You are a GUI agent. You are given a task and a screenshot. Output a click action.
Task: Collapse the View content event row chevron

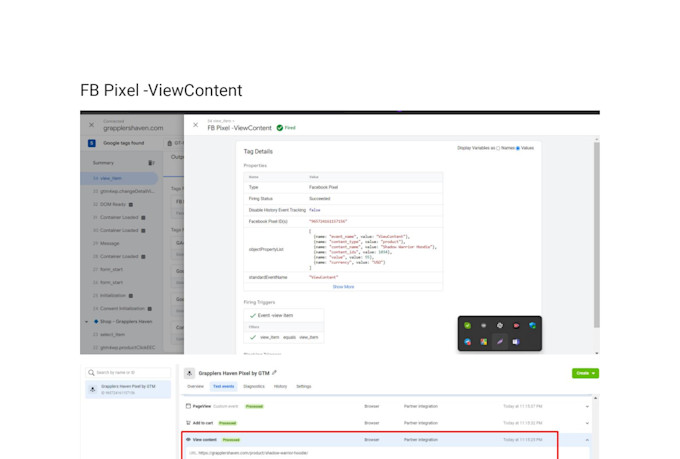tap(587, 440)
